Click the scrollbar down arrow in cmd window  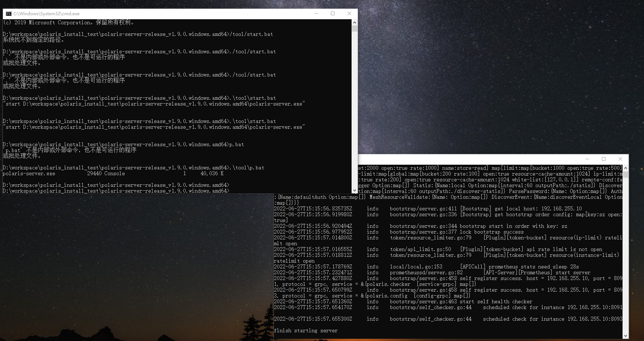[x=354, y=190]
